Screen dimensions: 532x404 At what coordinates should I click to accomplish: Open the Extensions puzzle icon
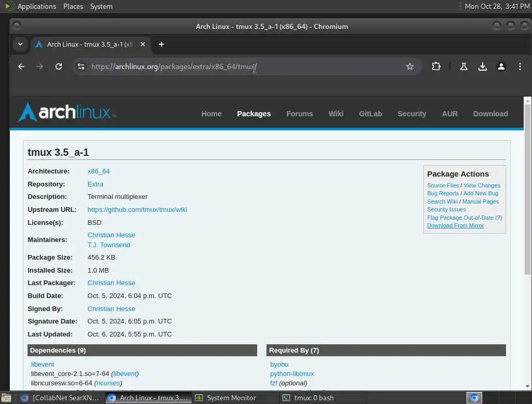[436, 66]
